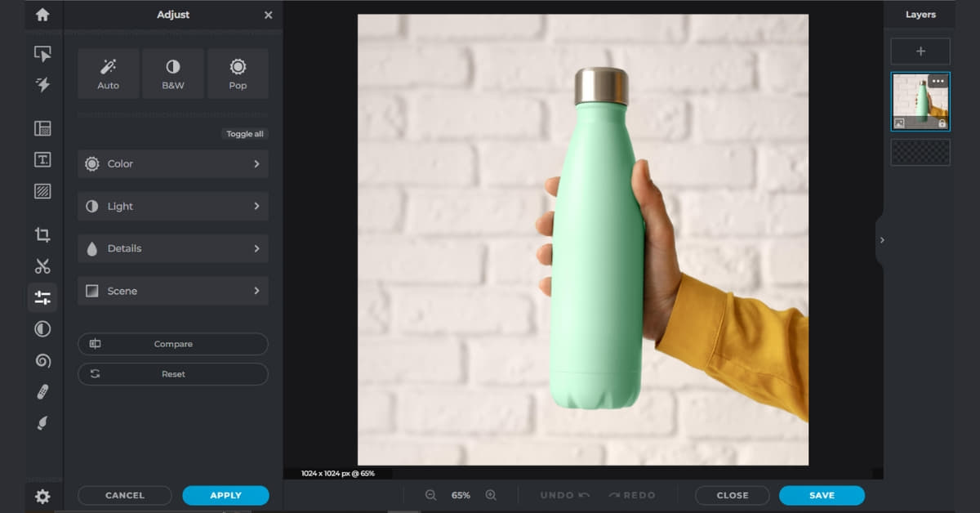The height and width of the screenshot is (513, 980).
Task: Zoom in with the plus magnifier
Action: coord(491,495)
